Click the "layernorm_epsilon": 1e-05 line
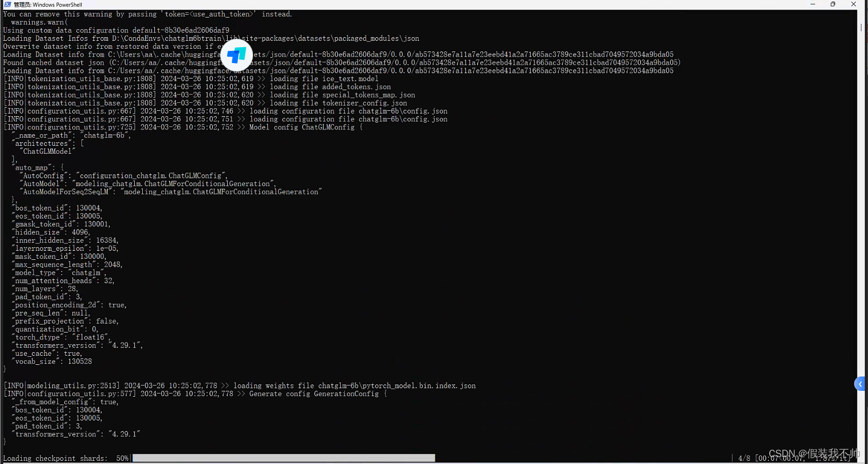The height and width of the screenshot is (464, 868). (65, 249)
